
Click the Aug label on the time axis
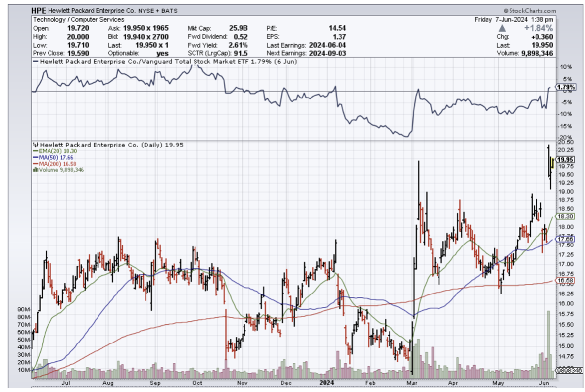[108, 383]
